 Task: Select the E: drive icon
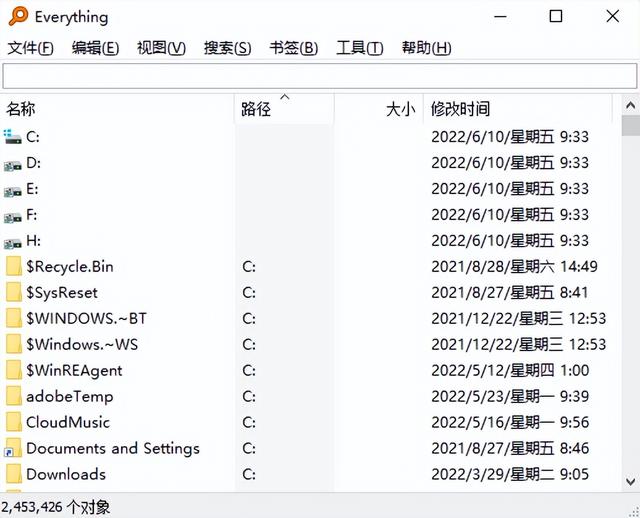pyautogui.click(x=13, y=191)
